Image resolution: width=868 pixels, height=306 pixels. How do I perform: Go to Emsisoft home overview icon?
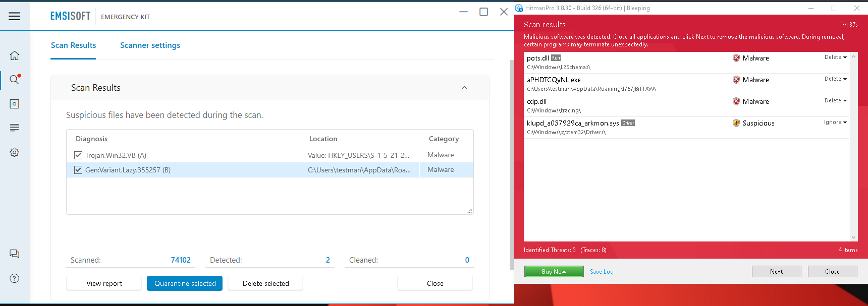15,55
